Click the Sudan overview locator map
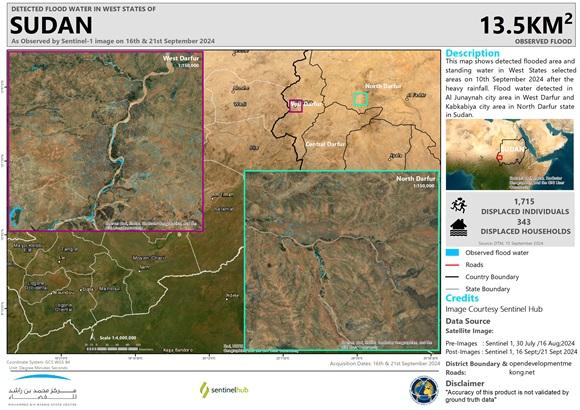Screen dimensions: 580x410 coord(510,155)
